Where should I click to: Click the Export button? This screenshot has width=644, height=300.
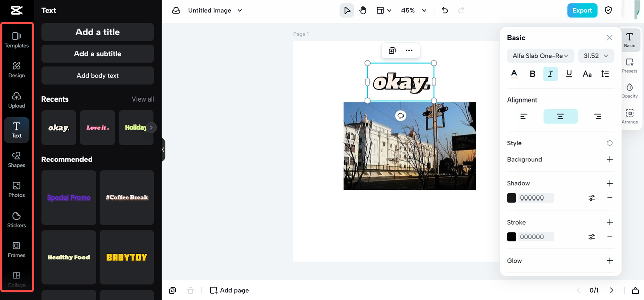tap(582, 10)
